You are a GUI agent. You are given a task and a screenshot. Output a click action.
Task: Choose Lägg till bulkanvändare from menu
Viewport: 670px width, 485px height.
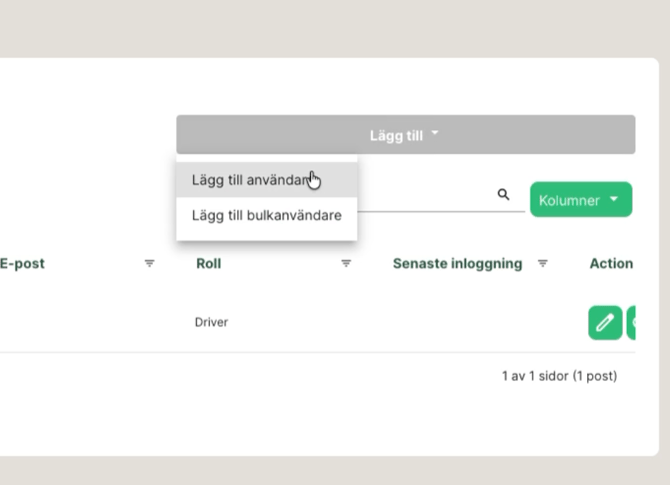click(x=266, y=216)
